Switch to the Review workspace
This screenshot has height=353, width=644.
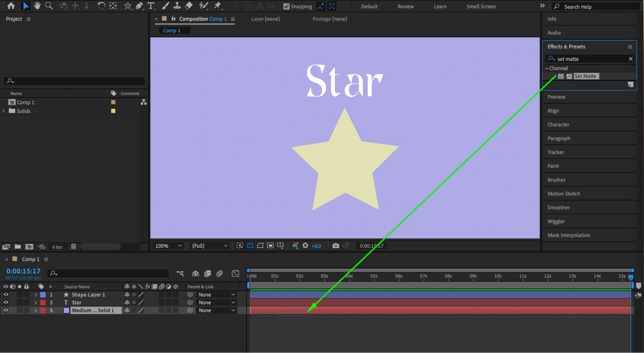[405, 6]
